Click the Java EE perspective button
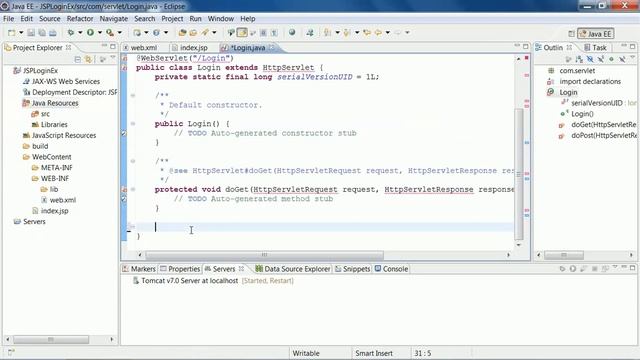Viewport: 640px width, 360px height. tap(596, 34)
